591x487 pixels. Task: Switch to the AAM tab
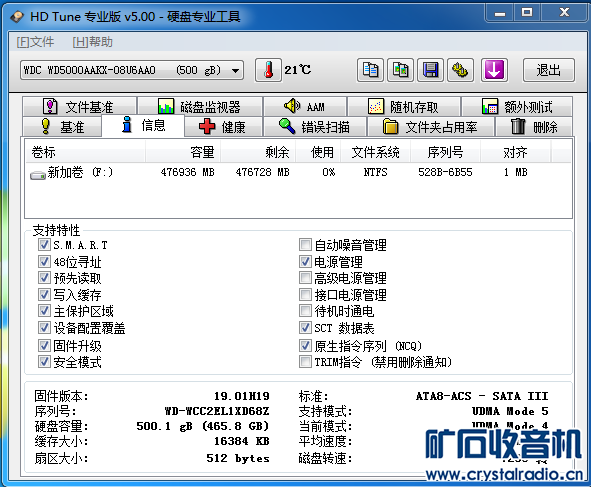tap(305, 107)
